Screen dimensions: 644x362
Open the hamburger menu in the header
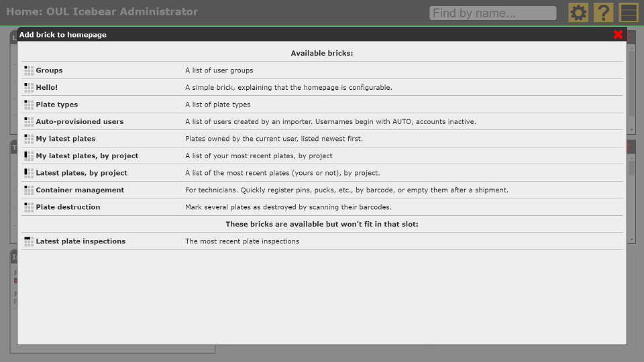(629, 13)
